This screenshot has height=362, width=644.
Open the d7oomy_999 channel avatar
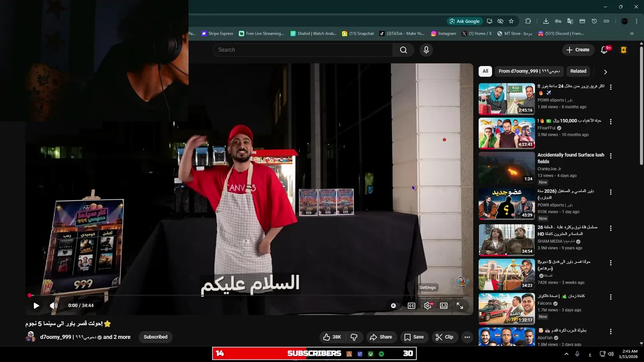pos(31,337)
